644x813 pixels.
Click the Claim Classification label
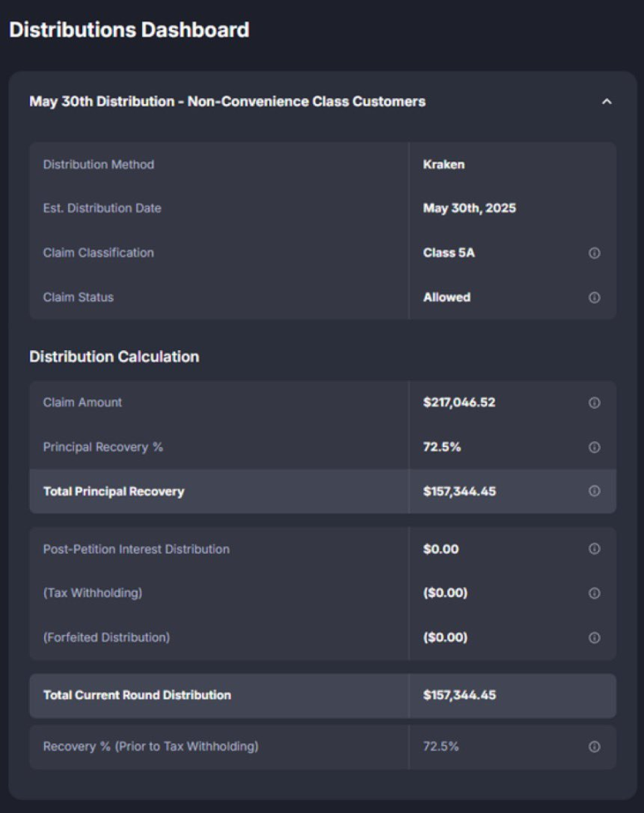point(98,253)
